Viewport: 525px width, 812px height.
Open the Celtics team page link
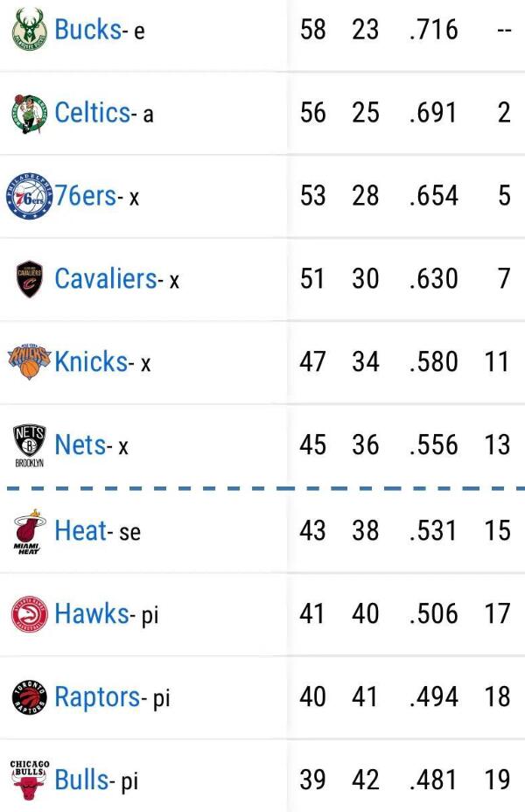pos(92,113)
